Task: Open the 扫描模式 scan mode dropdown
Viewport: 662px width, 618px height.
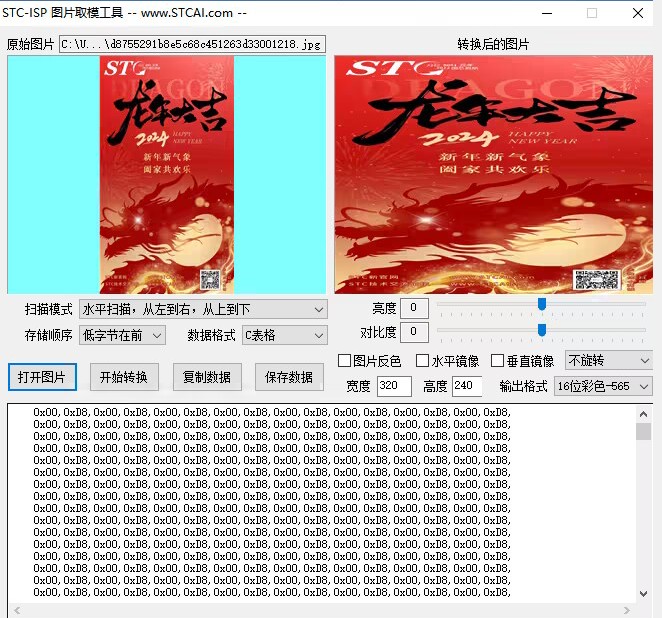Action: pyautogui.click(x=203, y=309)
